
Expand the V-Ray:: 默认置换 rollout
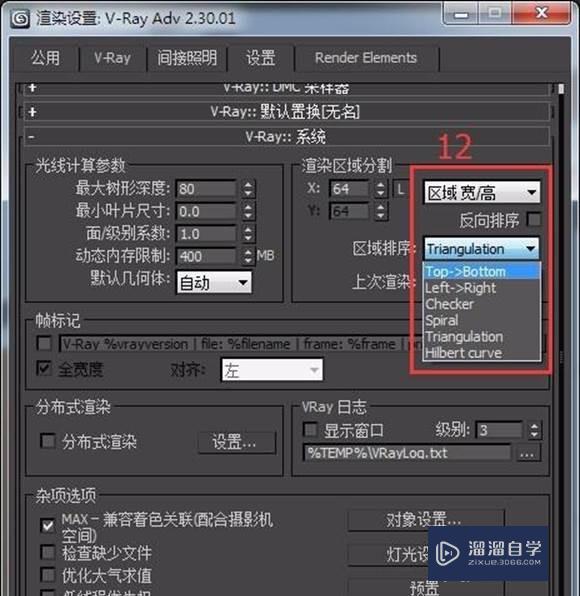[286, 112]
